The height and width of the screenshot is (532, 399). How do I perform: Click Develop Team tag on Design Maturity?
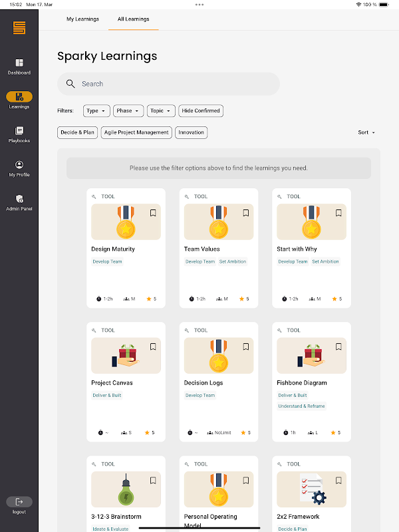pyautogui.click(x=107, y=261)
